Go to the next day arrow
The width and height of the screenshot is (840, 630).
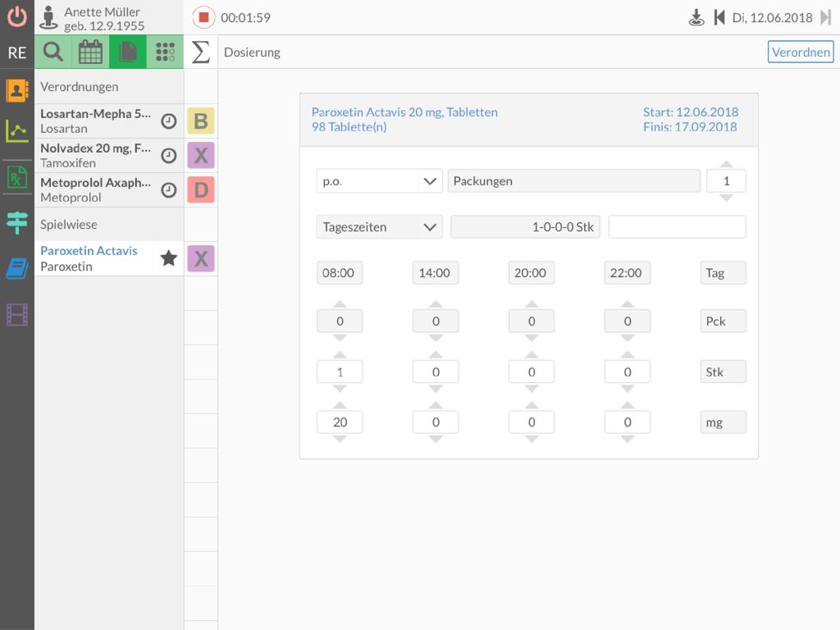coord(825,18)
